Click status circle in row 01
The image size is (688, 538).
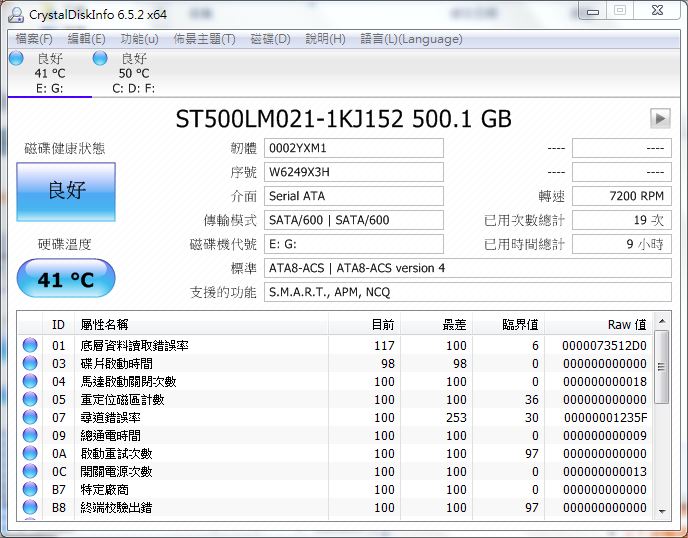tap(30, 345)
